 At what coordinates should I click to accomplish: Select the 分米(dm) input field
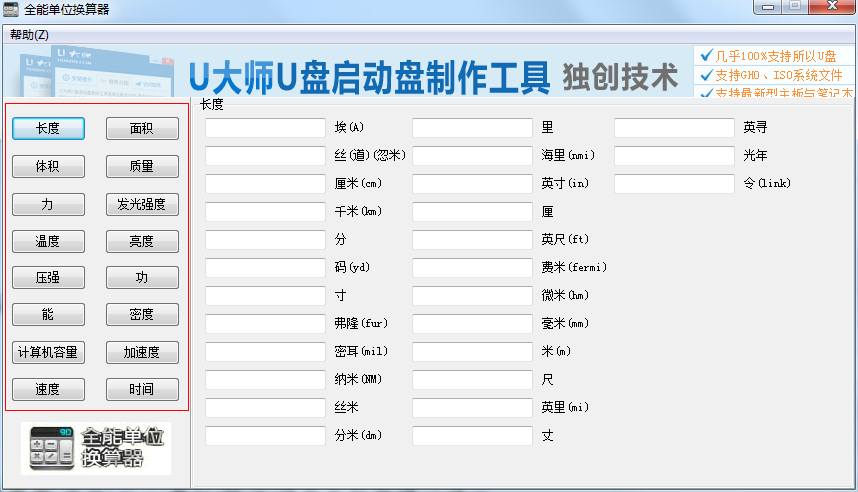pyautogui.click(x=265, y=436)
